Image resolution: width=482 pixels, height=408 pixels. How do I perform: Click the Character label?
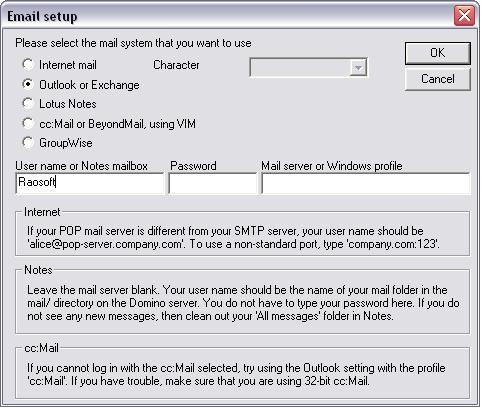(176, 65)
